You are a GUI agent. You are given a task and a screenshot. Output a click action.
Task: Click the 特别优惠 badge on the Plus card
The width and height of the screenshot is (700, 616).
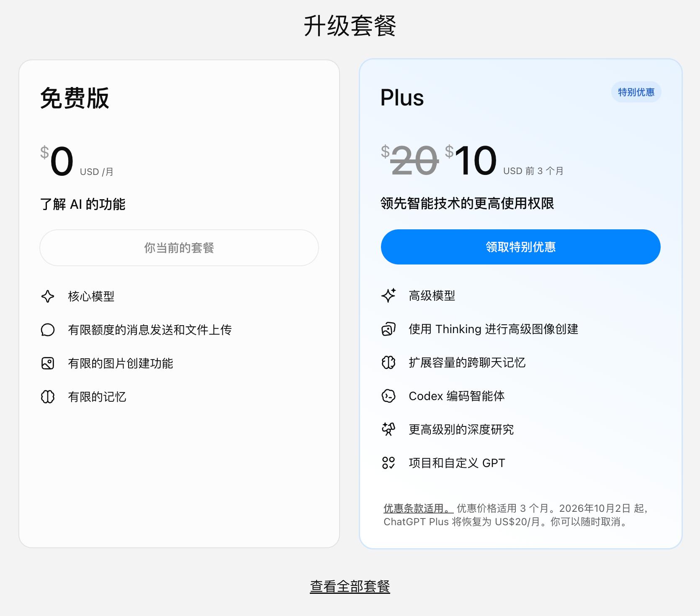[636, 92]
